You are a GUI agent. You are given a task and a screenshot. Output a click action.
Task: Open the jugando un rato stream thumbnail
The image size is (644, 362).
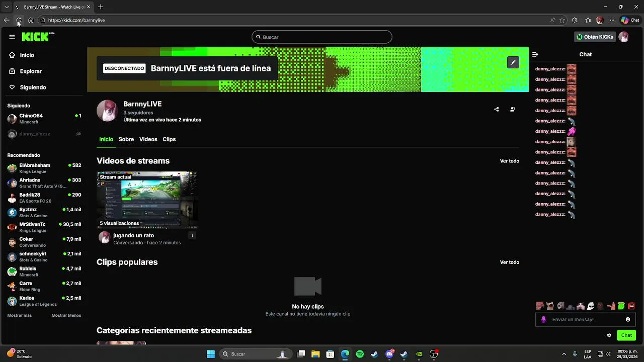point(147,200)
